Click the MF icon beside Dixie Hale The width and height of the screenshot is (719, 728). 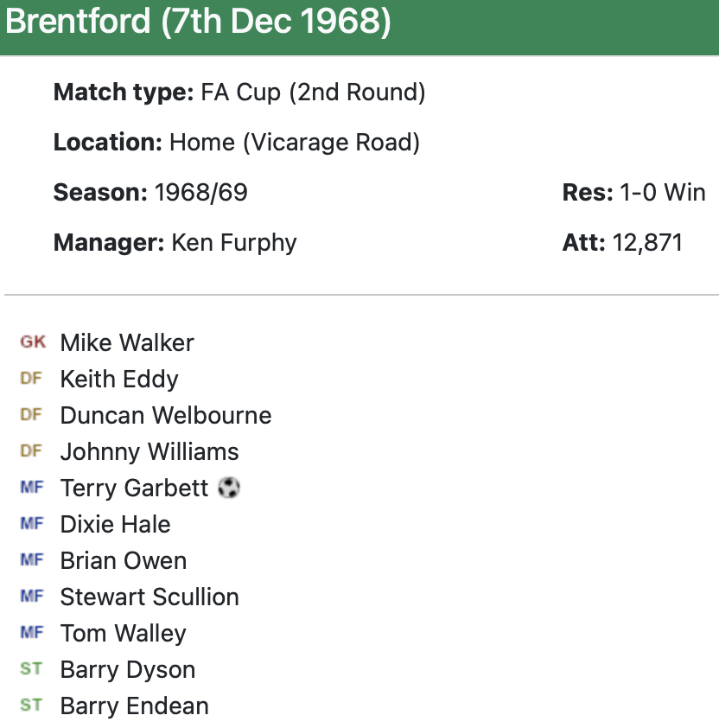(32, 524)
